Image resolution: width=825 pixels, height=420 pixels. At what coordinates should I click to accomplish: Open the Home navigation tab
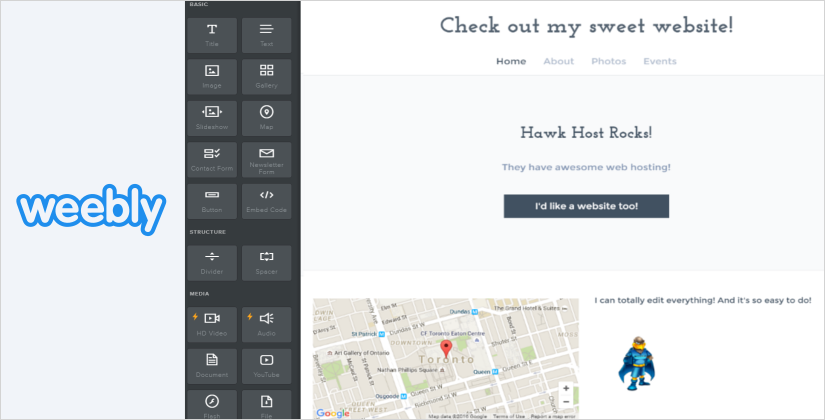coord(511,62)
